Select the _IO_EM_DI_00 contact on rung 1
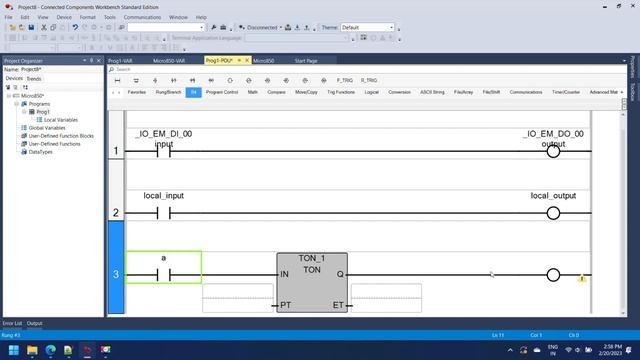Image resolution: width=640 pixels, height=360 pixels. (164, 151)
